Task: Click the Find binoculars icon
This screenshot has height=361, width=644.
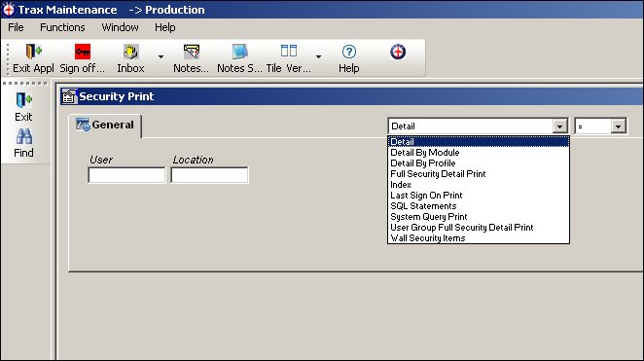Action: click(23, 136)
